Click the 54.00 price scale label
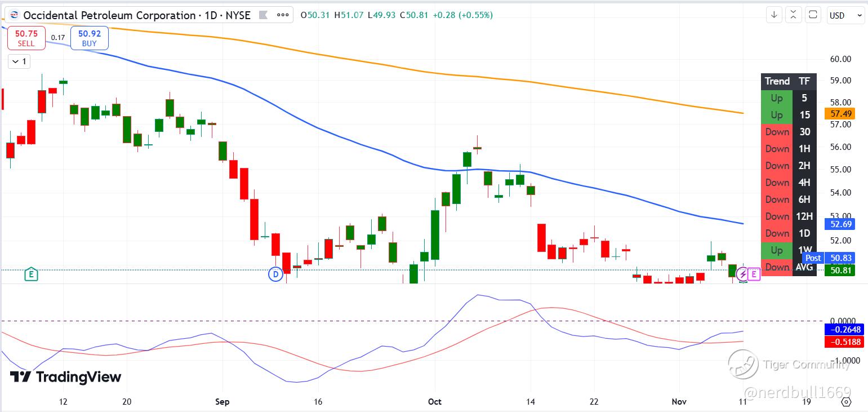Screen dimensions: 868x412 (x=839, y=193)
